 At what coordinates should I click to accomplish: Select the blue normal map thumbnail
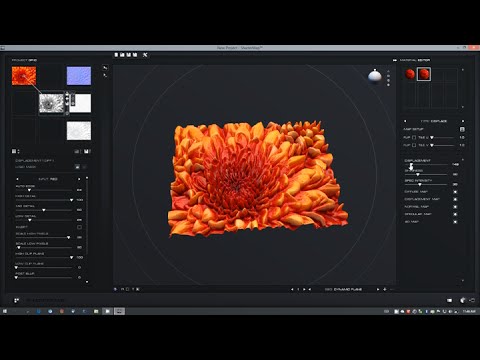(x=79, y=76)
